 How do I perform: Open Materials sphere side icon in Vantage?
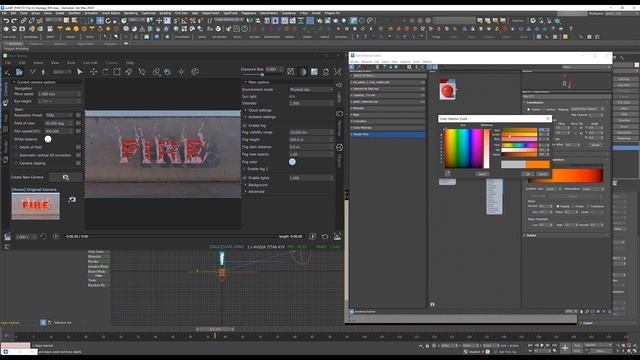point(339,114)
